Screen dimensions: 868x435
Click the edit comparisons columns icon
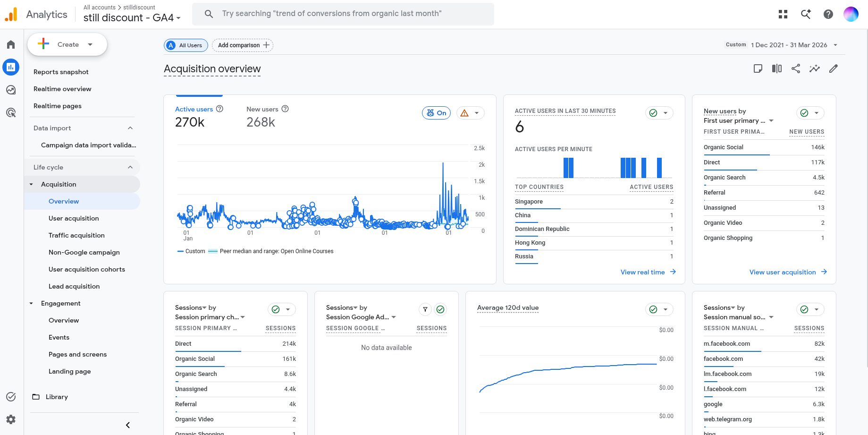777,68
